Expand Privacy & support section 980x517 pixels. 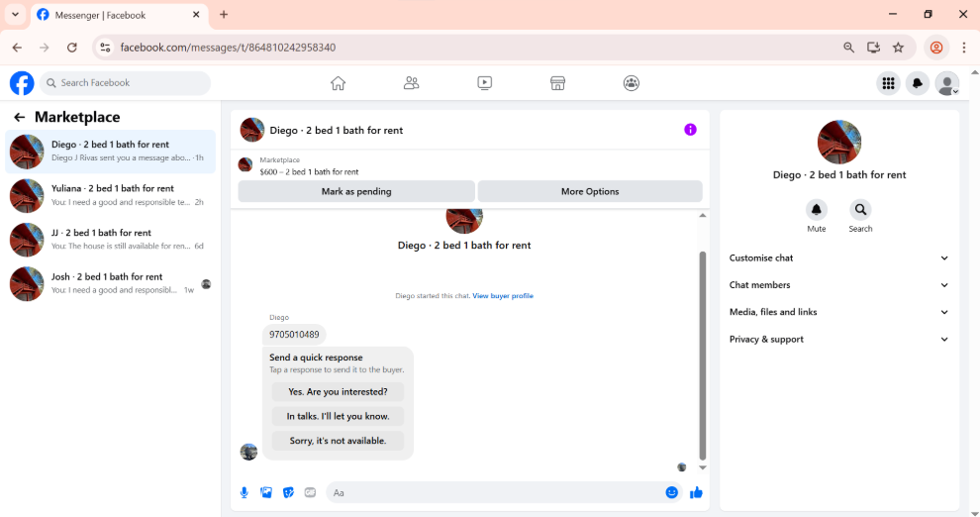pos(838,340)
